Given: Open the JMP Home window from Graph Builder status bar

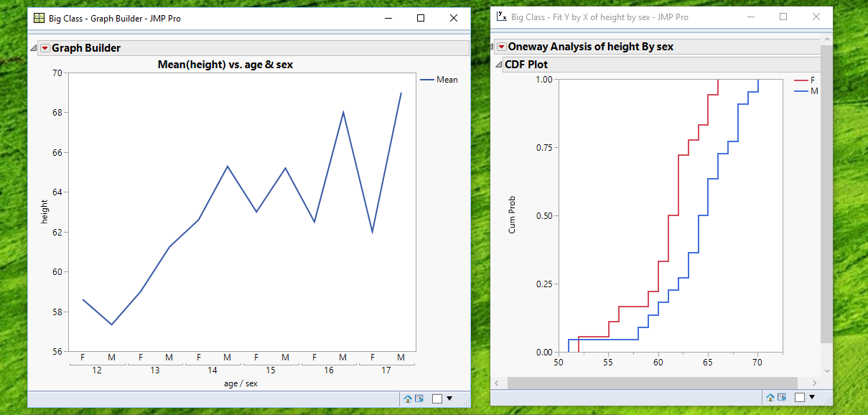Looking at the screenshot, I should point(409,398).
